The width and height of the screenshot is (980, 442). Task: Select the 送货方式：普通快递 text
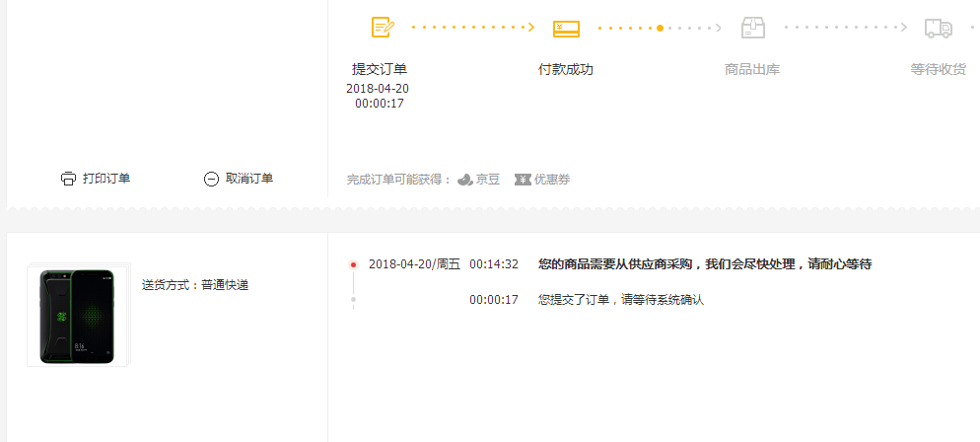[x=195, y=285]
